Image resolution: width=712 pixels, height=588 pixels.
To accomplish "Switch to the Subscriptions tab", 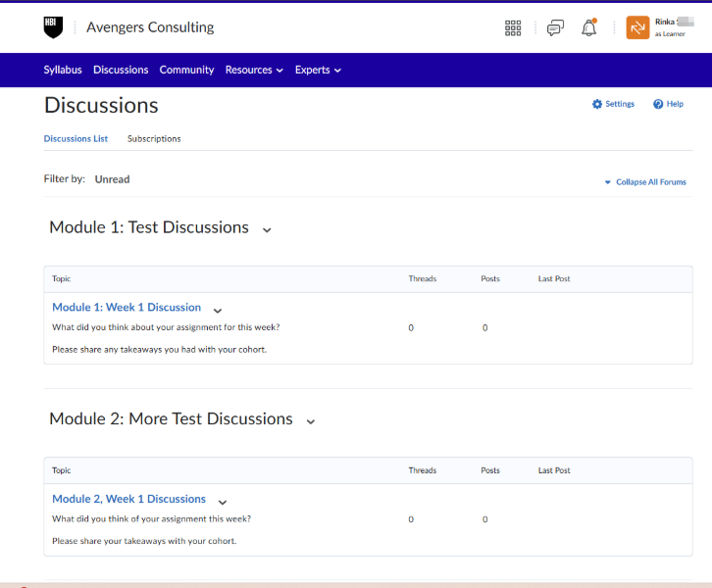I will pos(154,139).
